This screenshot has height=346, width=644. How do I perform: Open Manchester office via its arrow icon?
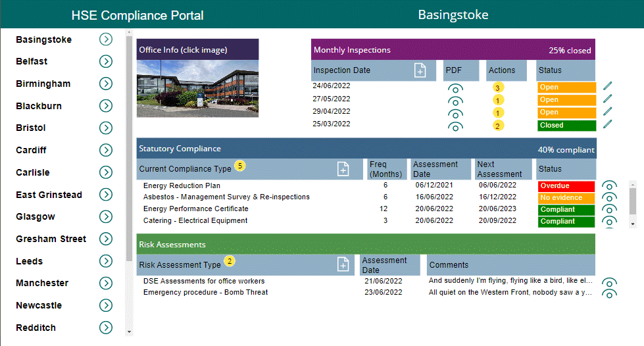tap(106, 284)
